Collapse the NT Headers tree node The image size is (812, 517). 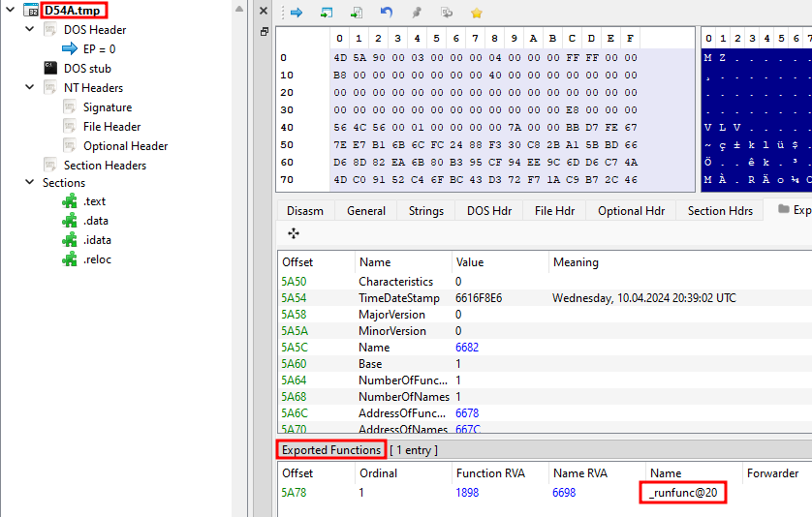point(29,87)
